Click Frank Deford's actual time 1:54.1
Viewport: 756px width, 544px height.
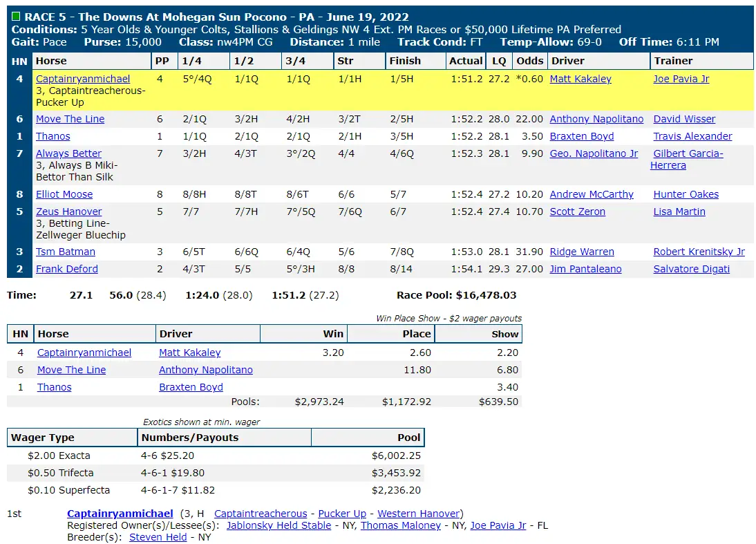tap(466, 269)
